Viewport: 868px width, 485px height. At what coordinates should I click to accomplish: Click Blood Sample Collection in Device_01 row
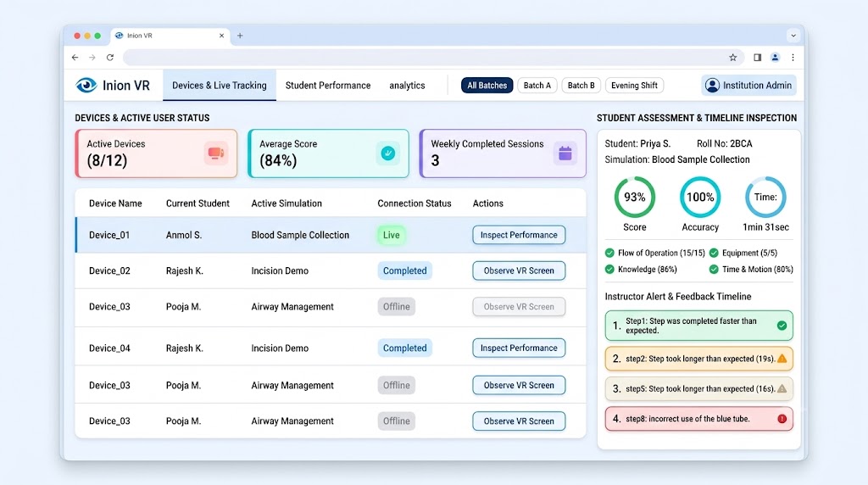click(x=300, y=235)
